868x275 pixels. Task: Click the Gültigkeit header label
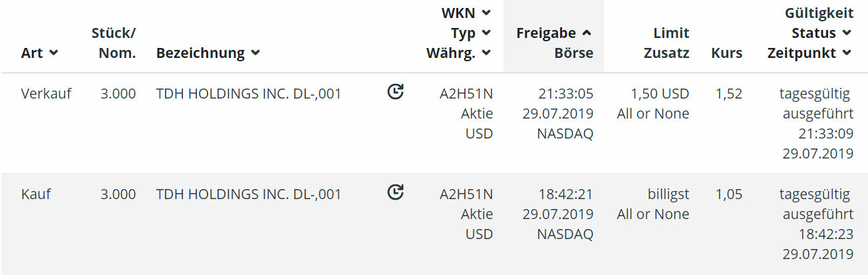click(819, 13)
